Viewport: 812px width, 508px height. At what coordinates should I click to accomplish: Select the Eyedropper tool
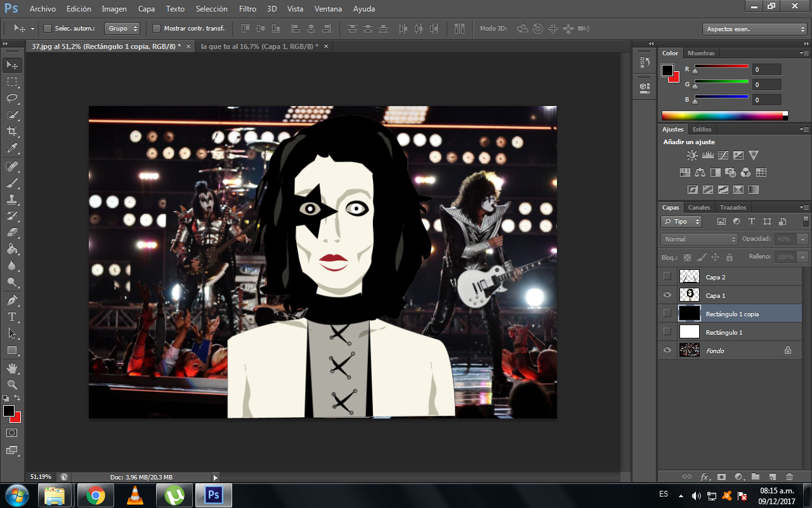tap(12, 148)
